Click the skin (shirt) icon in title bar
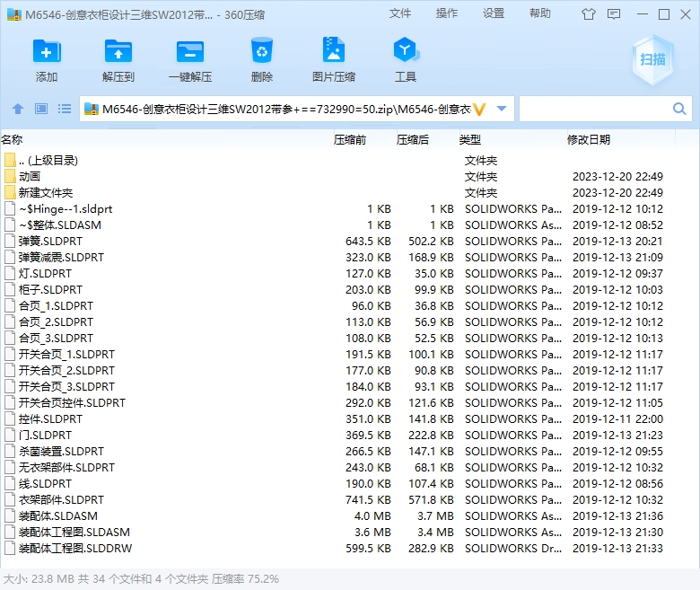 tap(589, 14)
